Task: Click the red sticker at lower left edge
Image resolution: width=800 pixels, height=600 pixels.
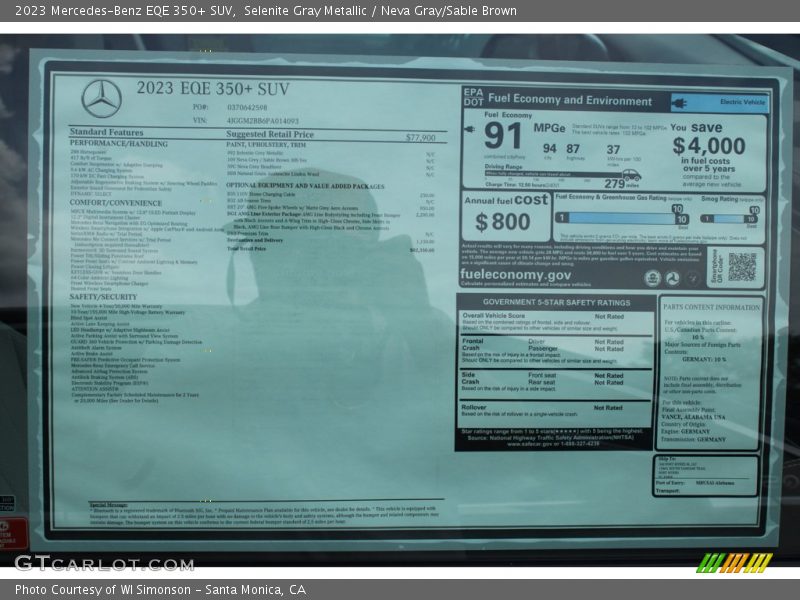Action: click(x=13, y=533)
